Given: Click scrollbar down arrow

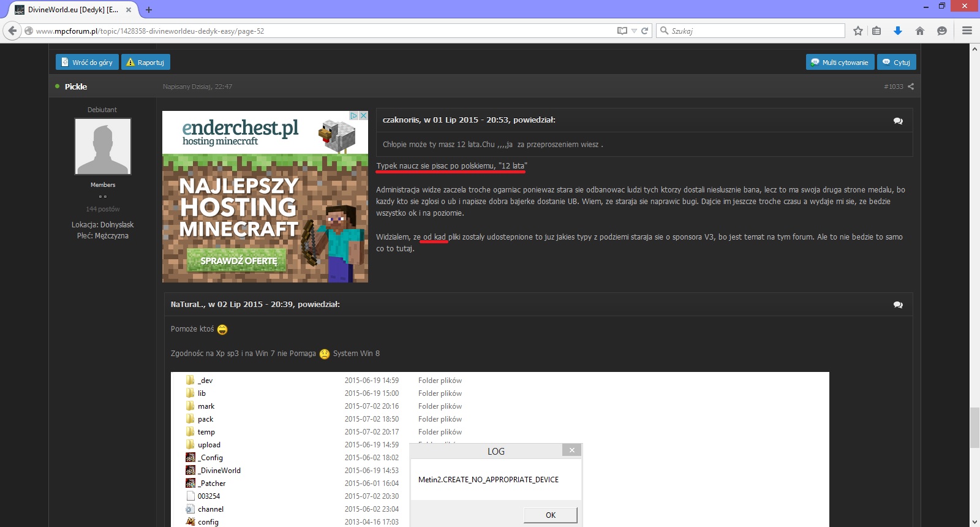Looking at the screenshot, I should click(x=974, y=522).
